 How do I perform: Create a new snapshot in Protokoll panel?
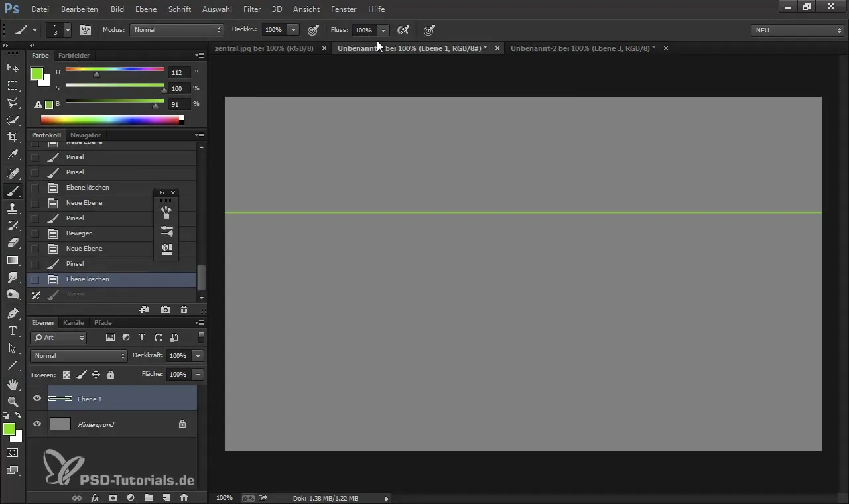pos(165,310)
